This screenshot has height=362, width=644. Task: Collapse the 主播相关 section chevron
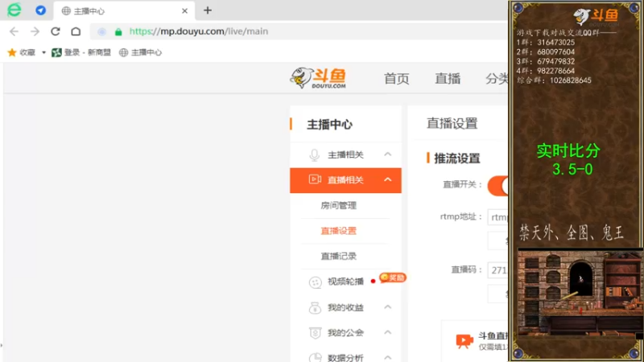(x=388, y=154)
